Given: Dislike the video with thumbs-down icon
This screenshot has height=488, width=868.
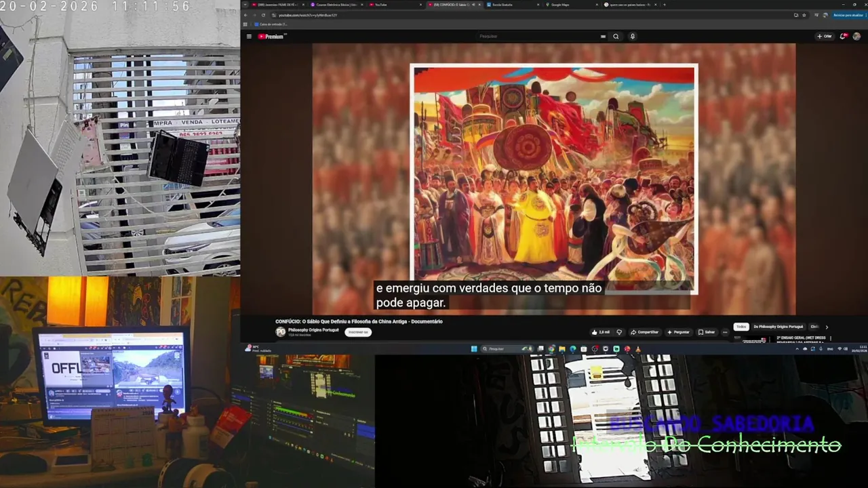Looking at the screenshot, I should (x=619, y=332).
